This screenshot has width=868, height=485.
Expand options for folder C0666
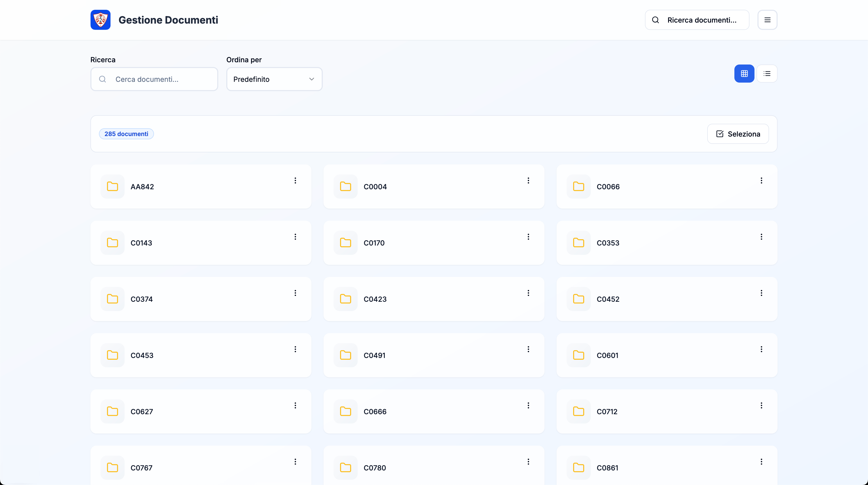point(528,405)
